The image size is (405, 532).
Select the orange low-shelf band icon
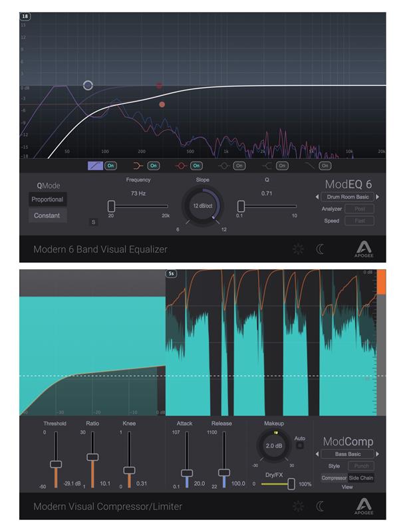138,166
